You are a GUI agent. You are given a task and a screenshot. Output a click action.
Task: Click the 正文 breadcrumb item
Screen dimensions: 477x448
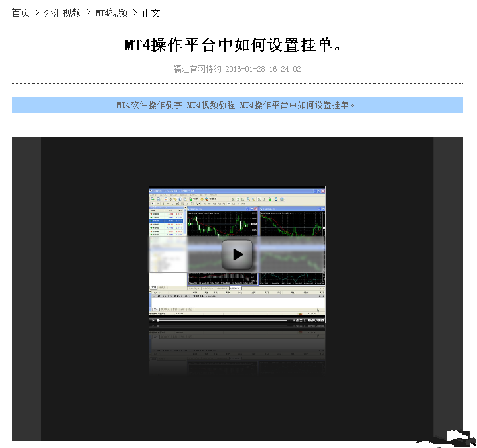click(x=151, y=13)
